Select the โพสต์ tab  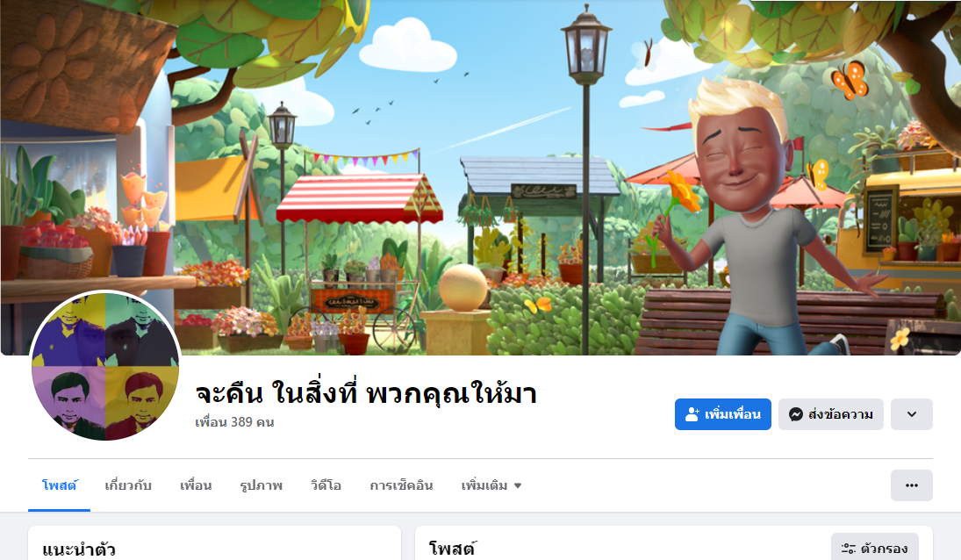pos(60,485)
